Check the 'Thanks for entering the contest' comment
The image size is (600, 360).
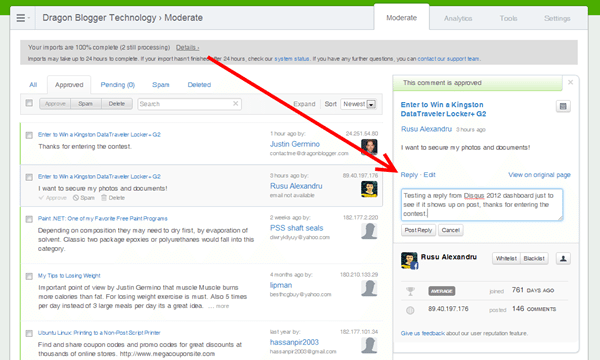[x=29, y=135]
